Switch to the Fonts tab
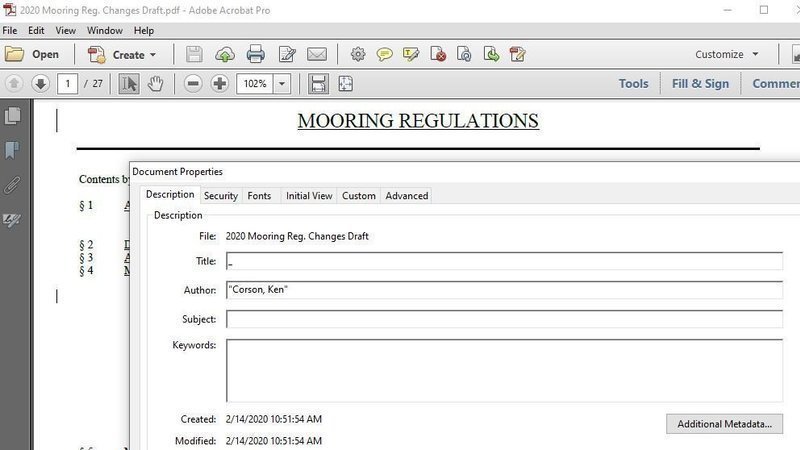Screen dimensions: 800x450 point(259,196)
